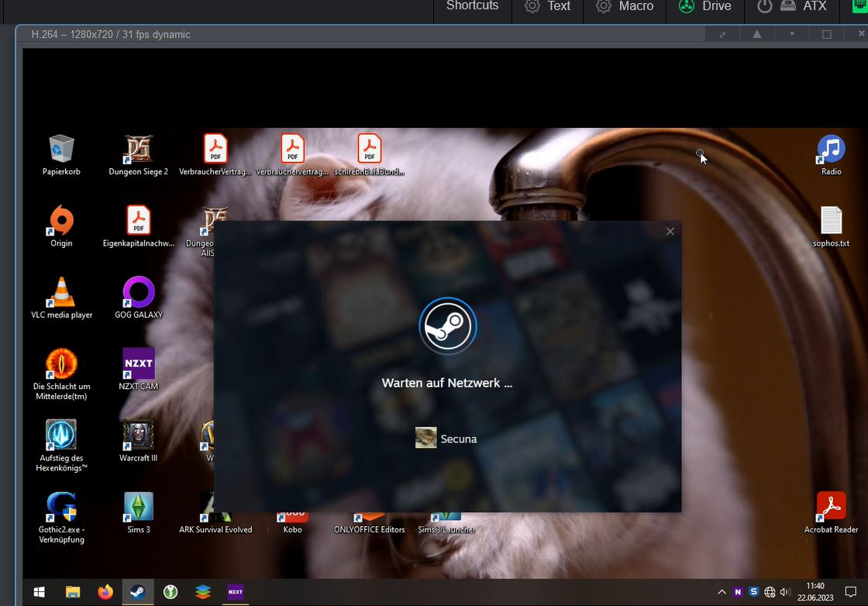Select the VLC media player shortcut
Image resolution: width=868 pixels, height=606 pixels.
pyautogui.click(x=61, y=298)
